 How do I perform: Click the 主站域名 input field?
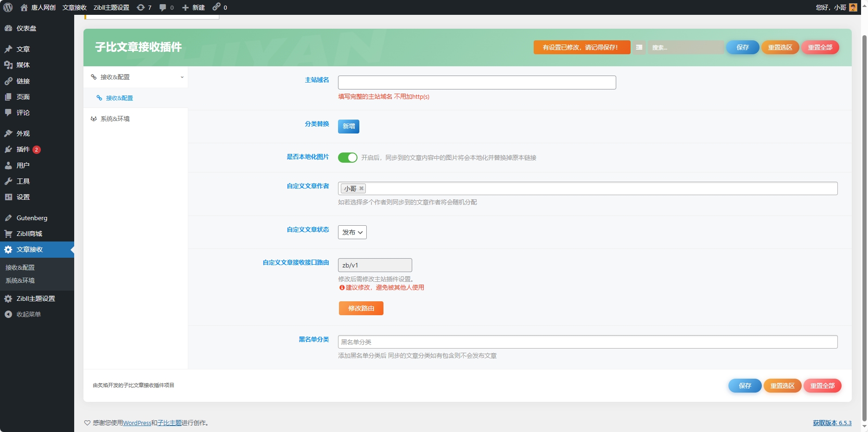(477, 83)
